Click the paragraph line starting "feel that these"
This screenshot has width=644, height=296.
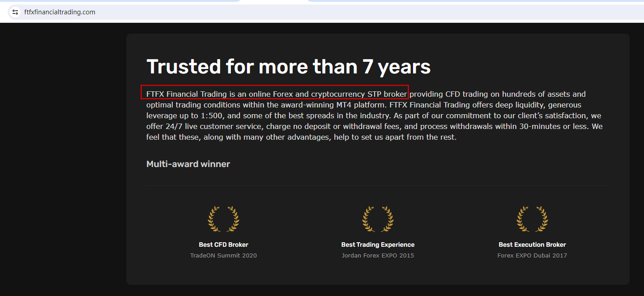301,137
